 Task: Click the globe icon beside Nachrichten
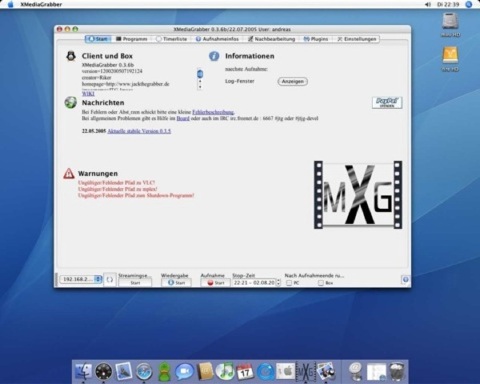pyautogui.click(x=70, y=102)
